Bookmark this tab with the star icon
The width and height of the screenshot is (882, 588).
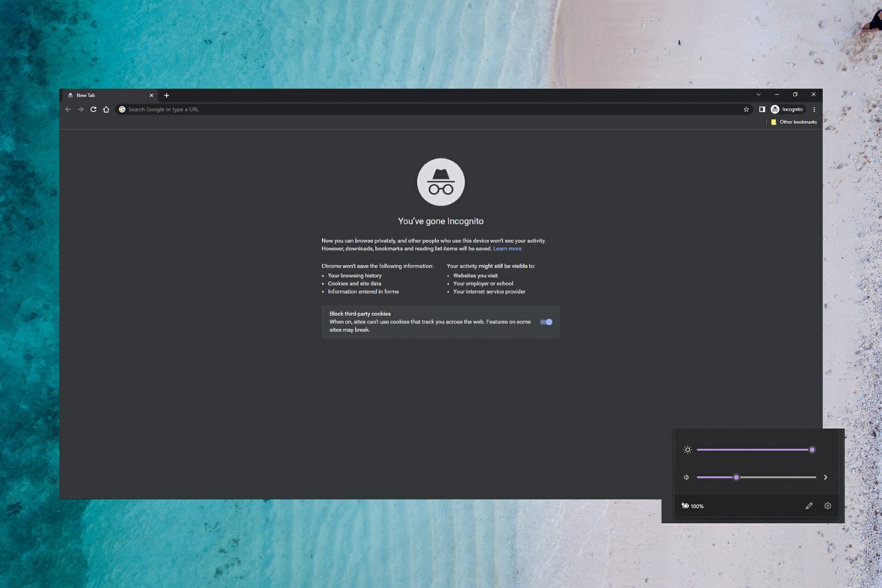coord(746,109)
